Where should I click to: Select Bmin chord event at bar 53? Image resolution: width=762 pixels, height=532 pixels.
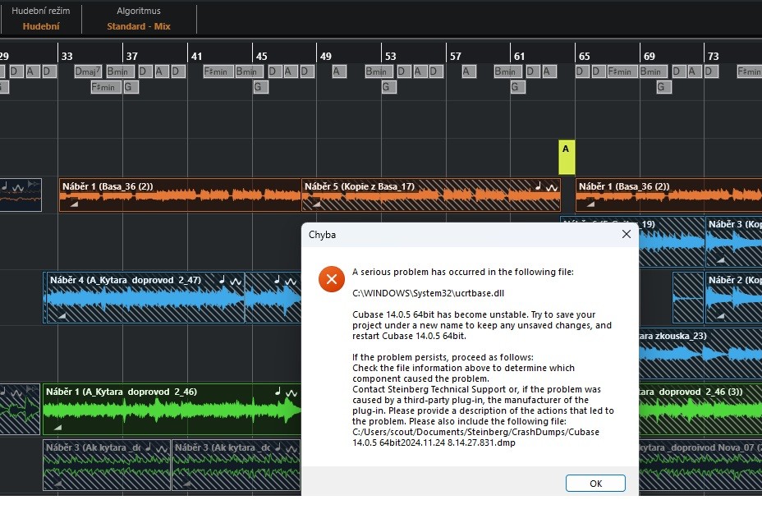379,71
